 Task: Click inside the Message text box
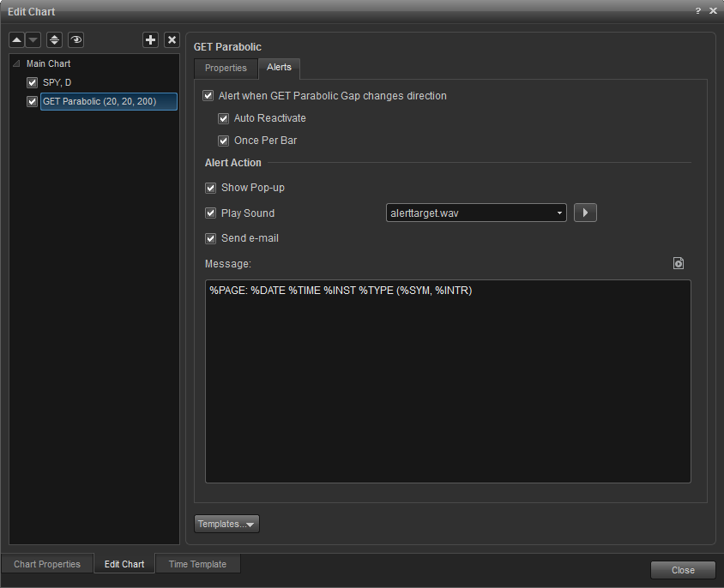coord(448,381)
